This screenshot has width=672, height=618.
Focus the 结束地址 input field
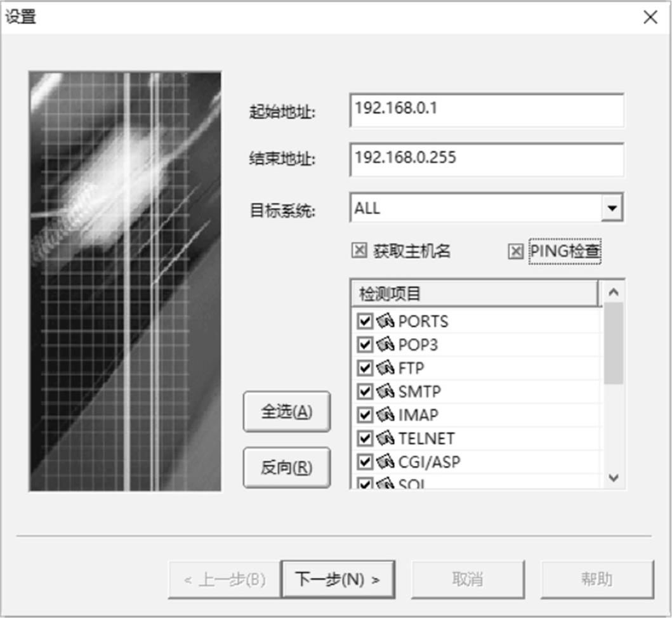coord(487,160)
